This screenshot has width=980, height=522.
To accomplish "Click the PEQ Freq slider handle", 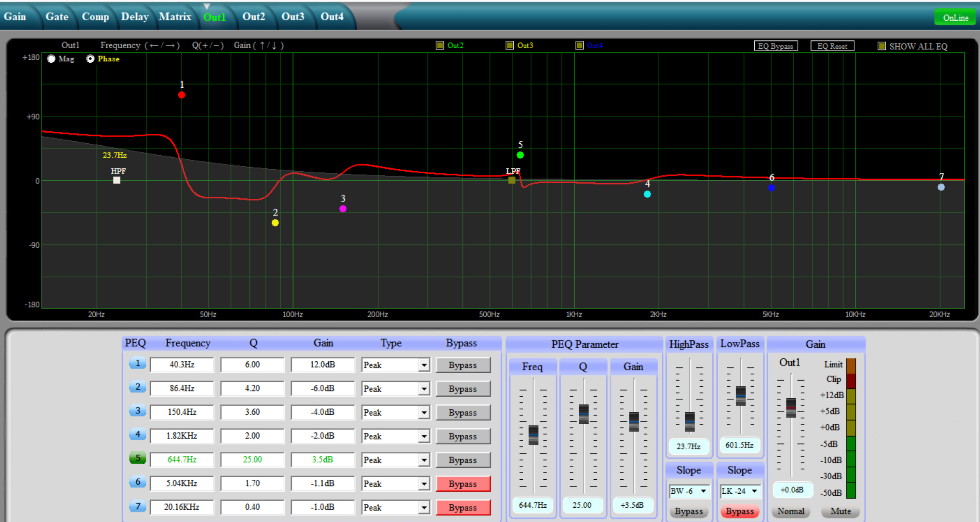I will pos(533,435).
